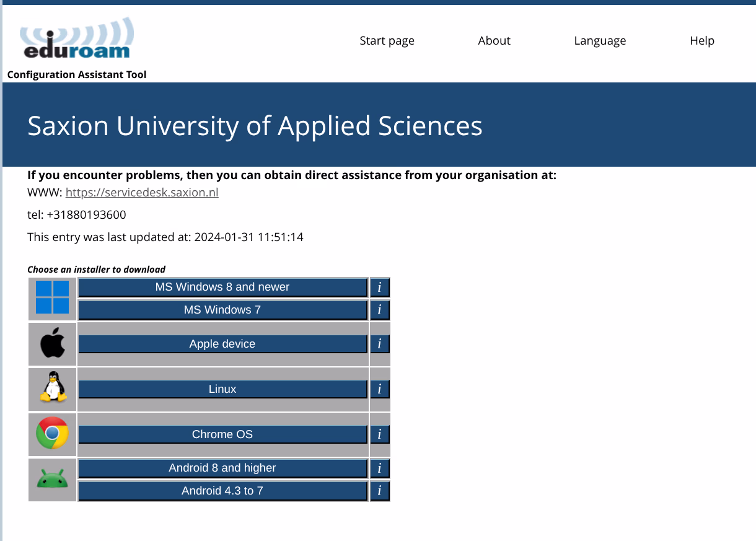
Task: Show info for Chrome OS installer
Action: tap(379, 434)
